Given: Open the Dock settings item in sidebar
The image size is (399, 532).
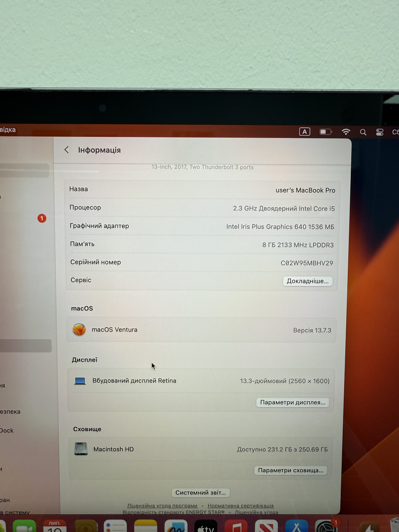Looking at the screenshot, I should pyautogui.click(x=7, y=430).
